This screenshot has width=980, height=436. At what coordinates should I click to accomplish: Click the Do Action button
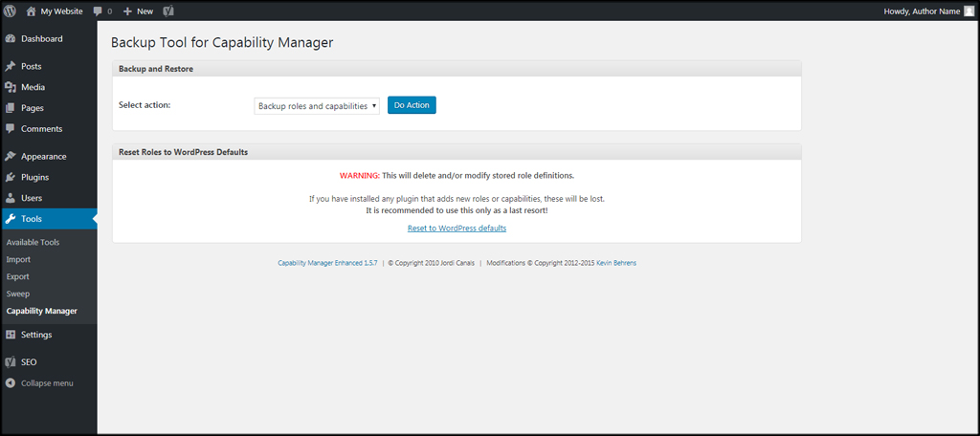[x=412, y=105]
